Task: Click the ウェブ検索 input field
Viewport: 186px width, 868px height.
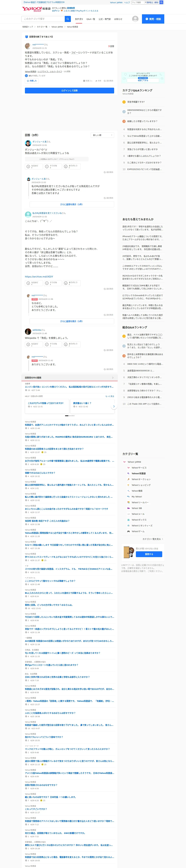Action: tap(138, 2)
